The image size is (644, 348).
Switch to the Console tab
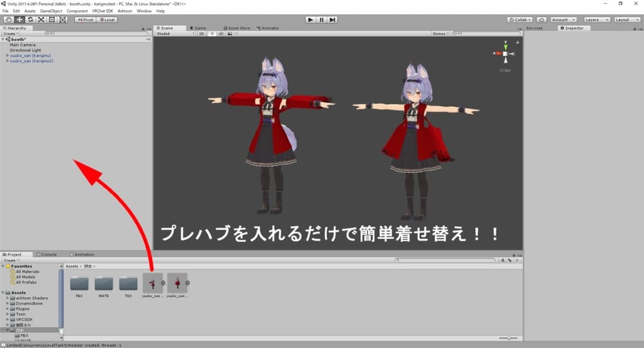pos(47,254)
